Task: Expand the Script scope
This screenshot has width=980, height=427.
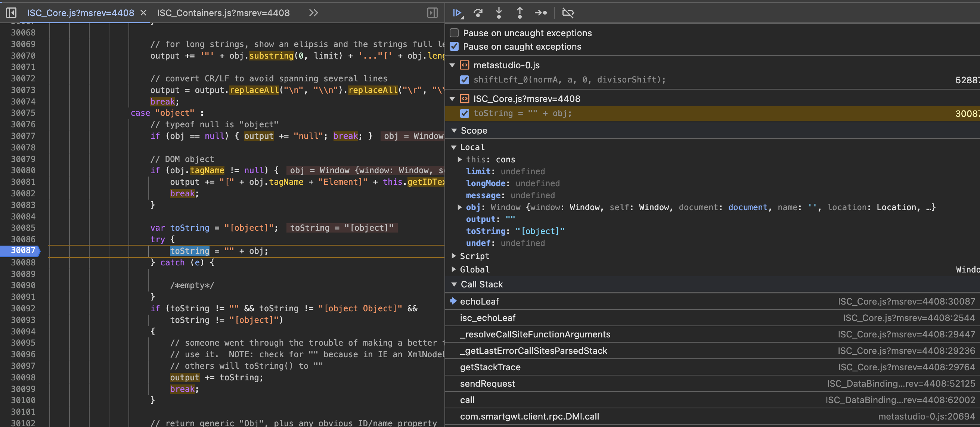Action: point(453,256)
